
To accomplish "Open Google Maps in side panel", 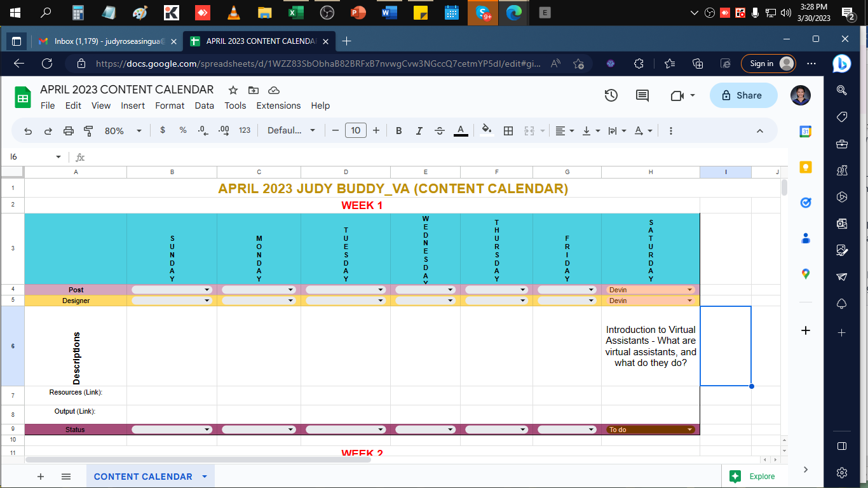I will (x=806, y=274).
